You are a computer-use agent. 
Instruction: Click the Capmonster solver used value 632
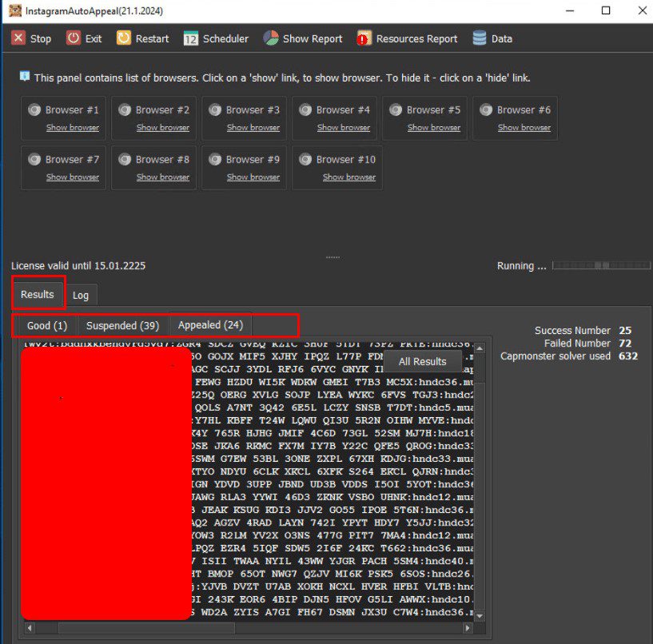point(628,356)
